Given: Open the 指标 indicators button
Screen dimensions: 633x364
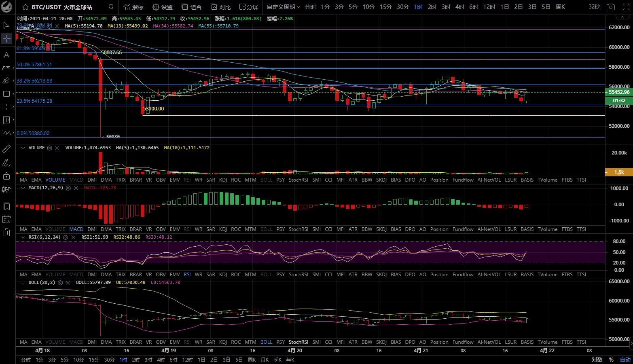Looking at the screenshot, I should [x=133, y=7].
